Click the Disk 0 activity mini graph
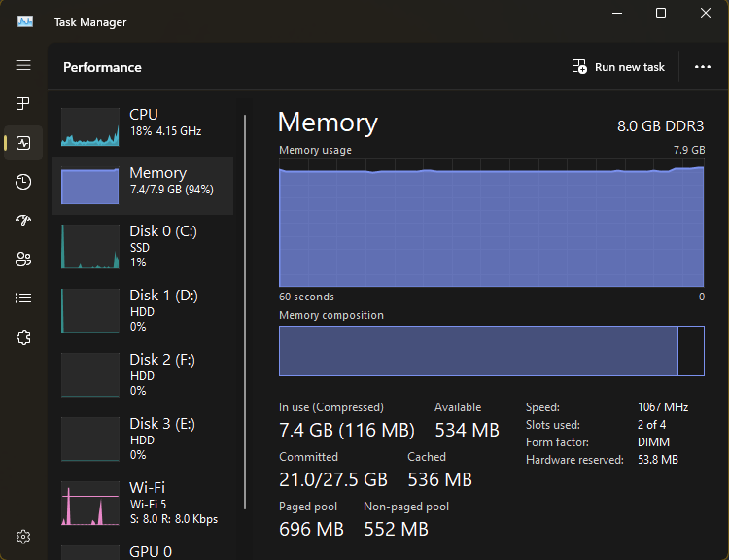 pos(90,247)
